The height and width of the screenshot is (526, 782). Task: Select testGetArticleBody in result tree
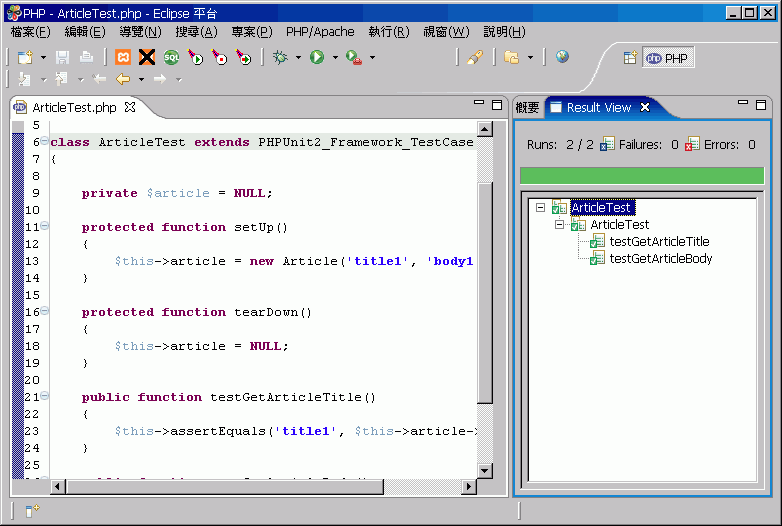click(x=661, y=259)
